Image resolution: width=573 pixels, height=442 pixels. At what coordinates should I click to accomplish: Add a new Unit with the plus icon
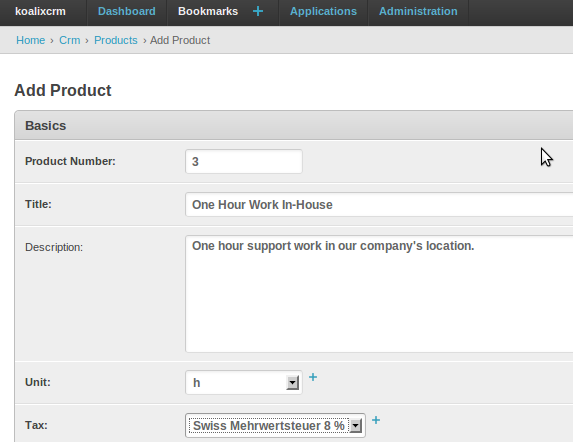313,377
